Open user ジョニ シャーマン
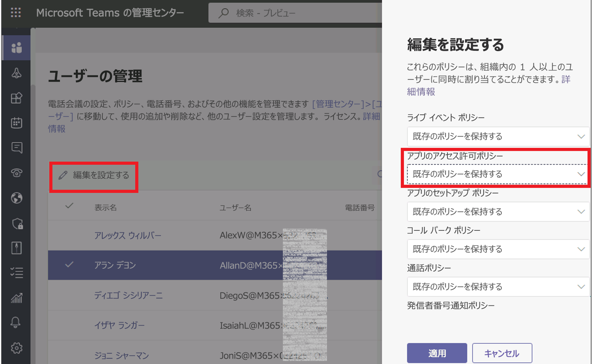 (122, 355)
